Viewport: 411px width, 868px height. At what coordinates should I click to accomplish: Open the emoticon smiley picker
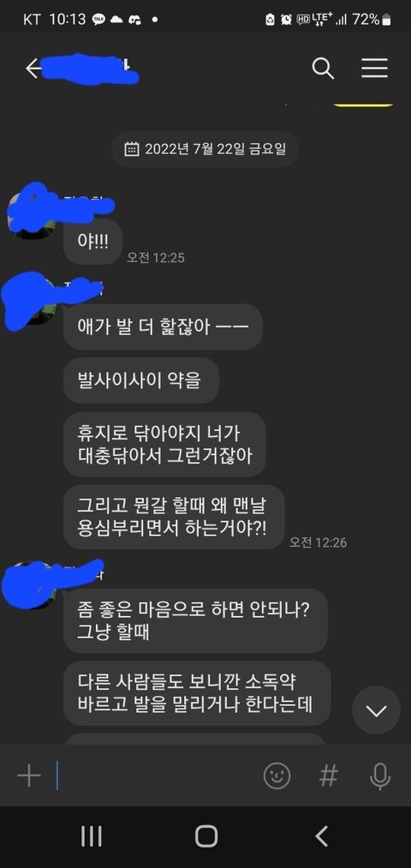[x=277, y=775]
